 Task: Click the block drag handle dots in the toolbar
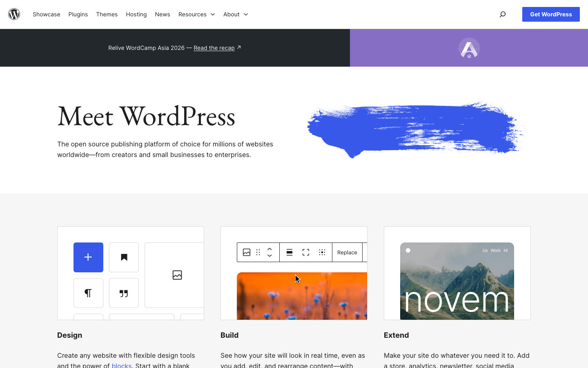(258, 252)
